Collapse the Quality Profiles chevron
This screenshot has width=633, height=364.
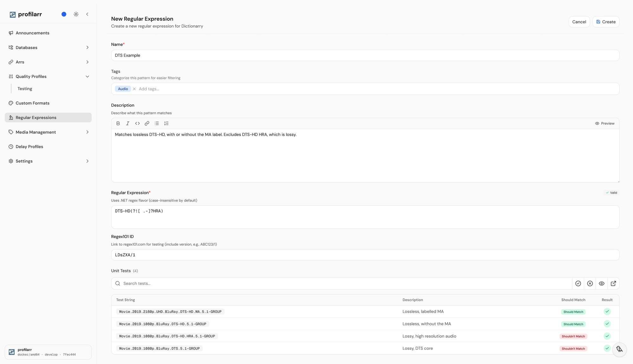point(87,76)
